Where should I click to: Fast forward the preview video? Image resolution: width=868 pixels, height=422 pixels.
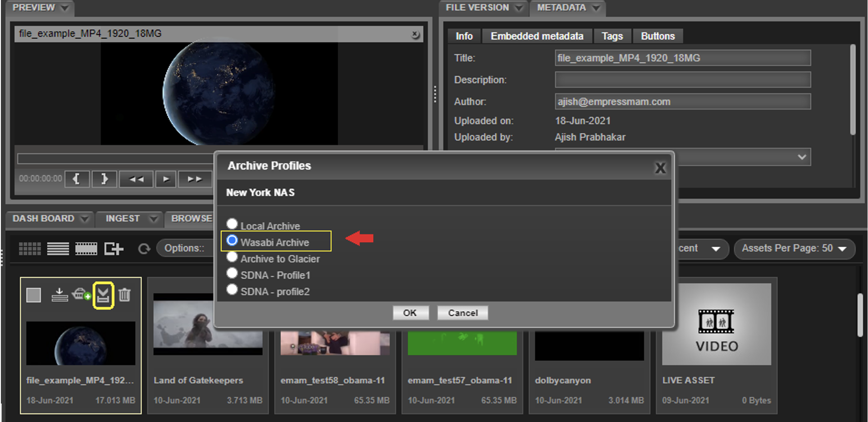coord(195,179)
